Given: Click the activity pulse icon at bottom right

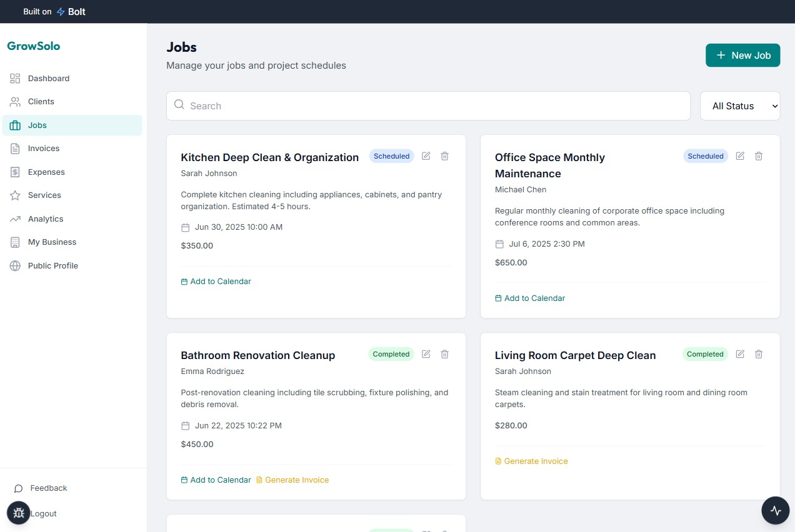Looking at the screenshot, I should click(x=776, y=510).
